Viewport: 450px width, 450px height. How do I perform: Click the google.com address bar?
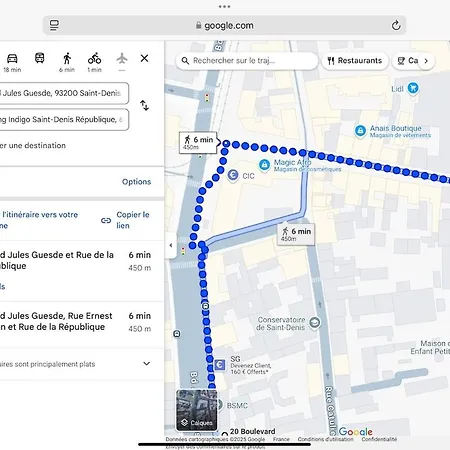pyautogui.click(x=224, y=25)
